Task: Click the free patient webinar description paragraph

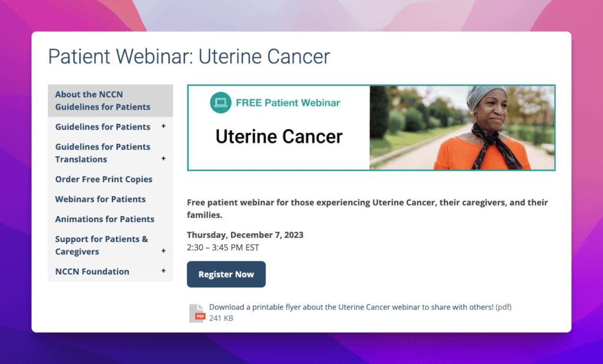Action: (x=367, y=209)
